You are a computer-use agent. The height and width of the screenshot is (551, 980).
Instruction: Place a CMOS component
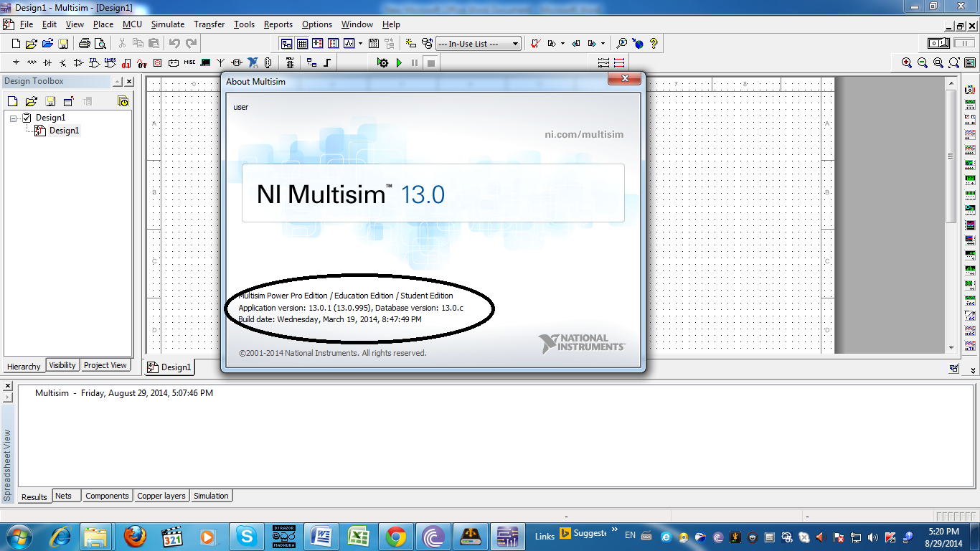110,63
